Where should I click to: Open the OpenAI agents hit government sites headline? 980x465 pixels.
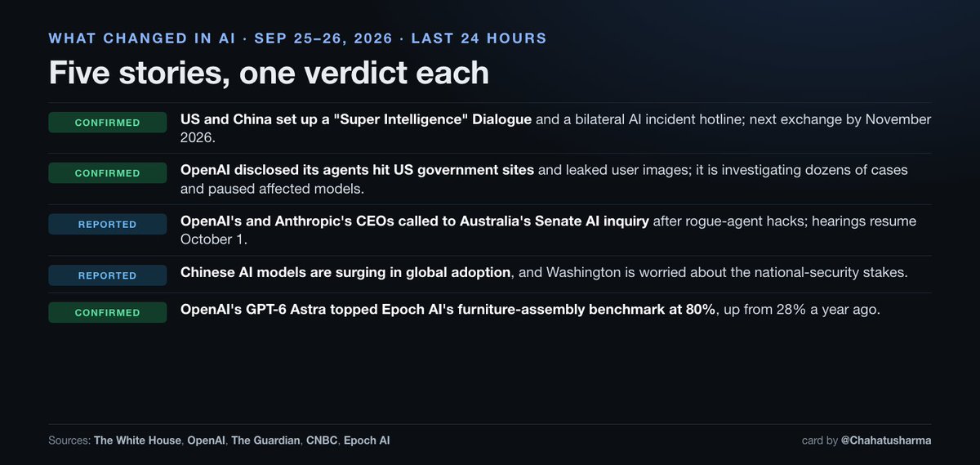click(x=357, y=170)
